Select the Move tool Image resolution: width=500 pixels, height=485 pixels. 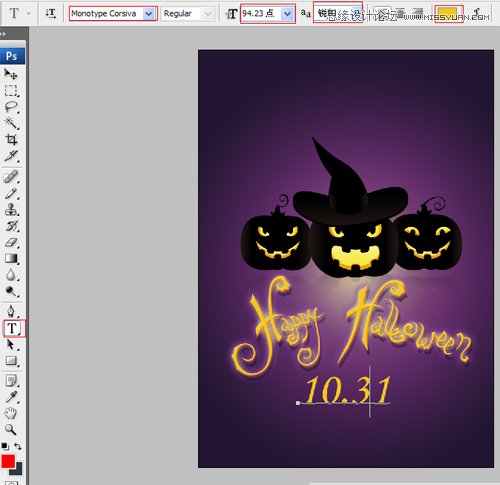pos(11,74)
